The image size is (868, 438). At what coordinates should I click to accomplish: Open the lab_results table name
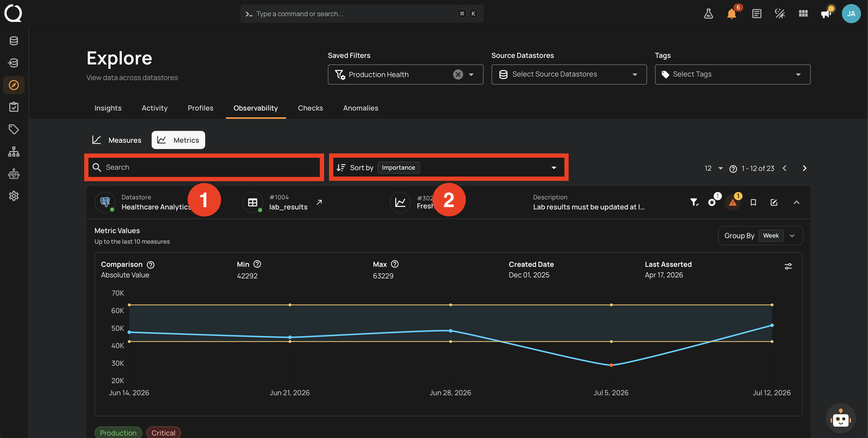pyautogui.click(x=288, y=207)
